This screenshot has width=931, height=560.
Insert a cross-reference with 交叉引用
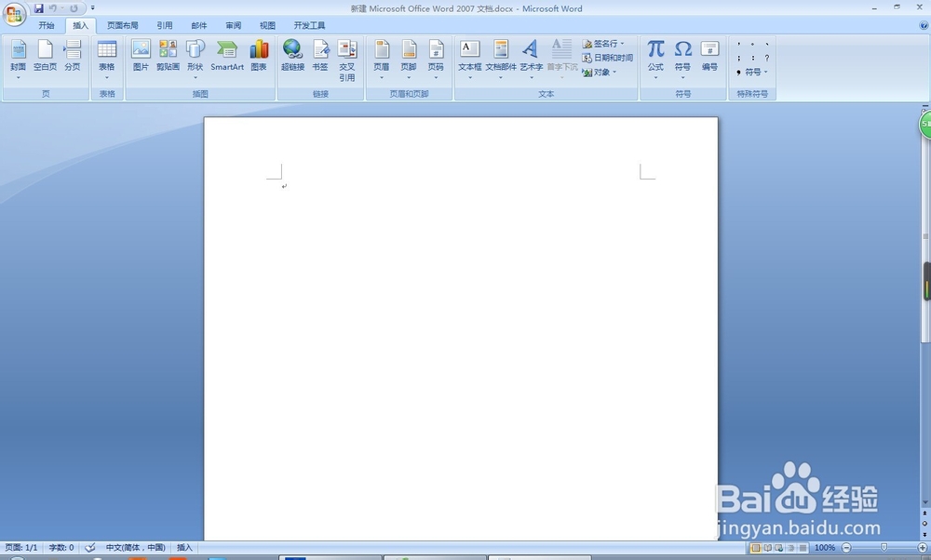coord(347,60)
